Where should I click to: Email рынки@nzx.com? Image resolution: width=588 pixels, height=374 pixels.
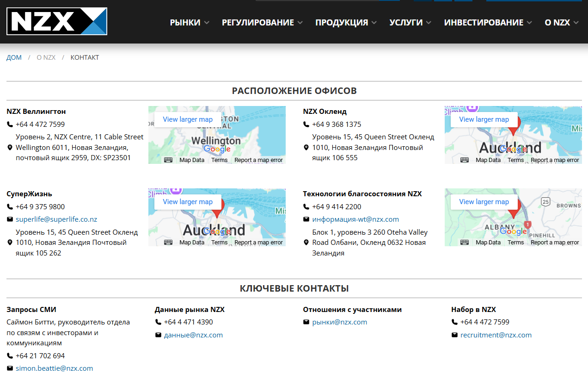pyautogui.click(x=340, y=322)
